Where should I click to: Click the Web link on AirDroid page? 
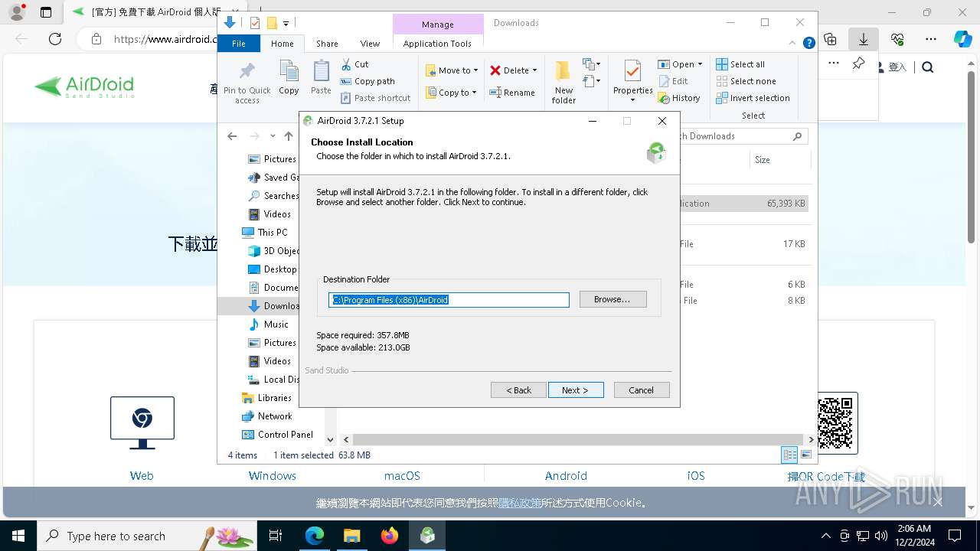[x=142, y=476]
